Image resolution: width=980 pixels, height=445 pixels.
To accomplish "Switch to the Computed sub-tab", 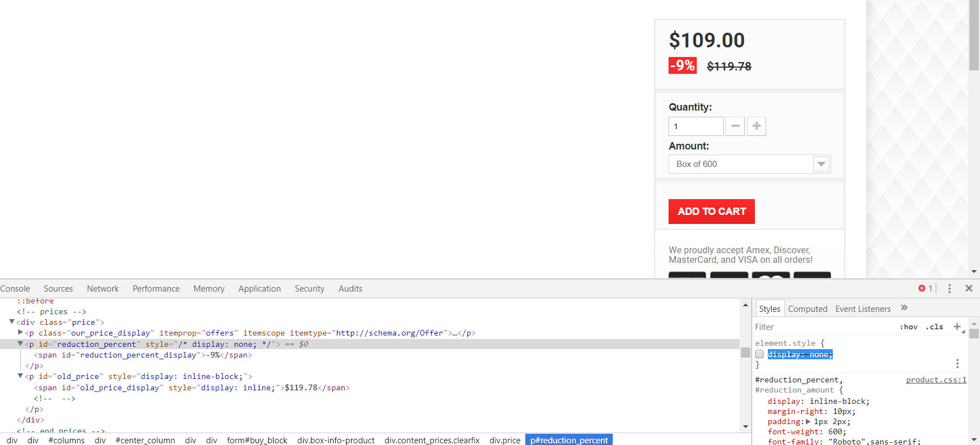I will click(x=807, y=309).
